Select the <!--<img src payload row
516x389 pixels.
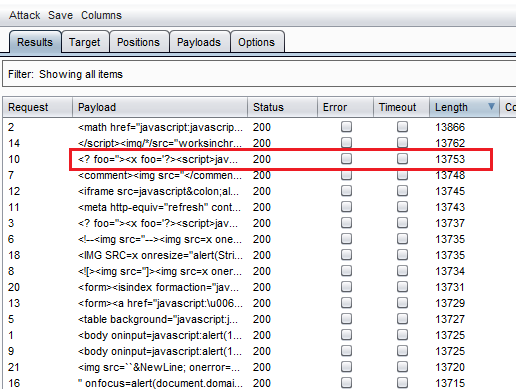click(x=160, y=239)
